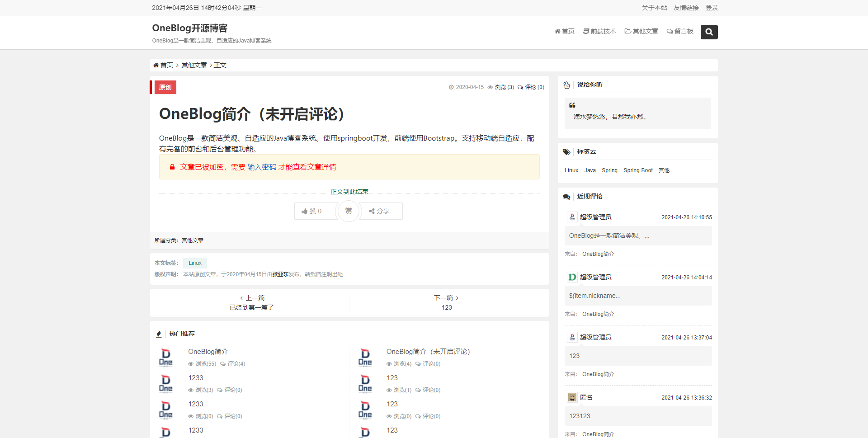Viewport: 868px width, 438px height.
Task: Open the site search
Action: 709,32
